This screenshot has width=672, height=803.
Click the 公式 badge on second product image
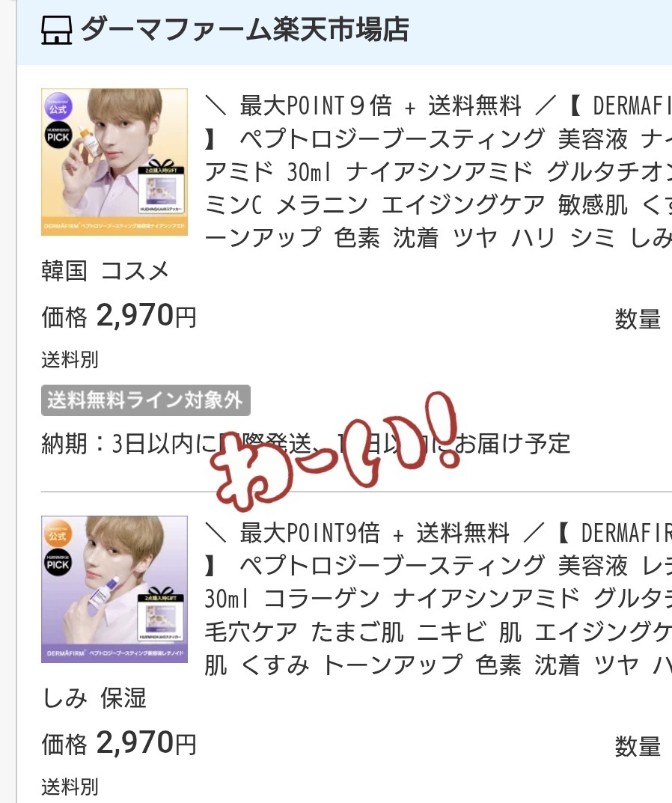[58, 534]
